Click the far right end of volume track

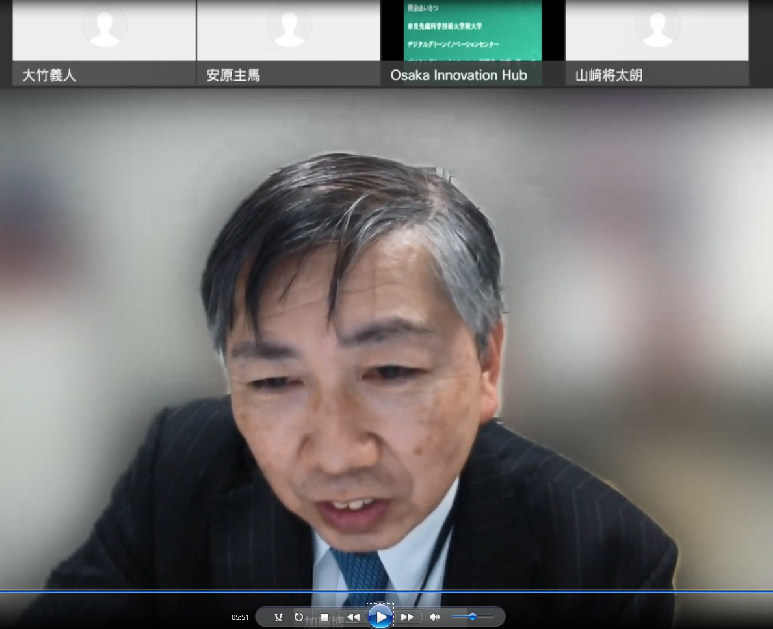click(x=495, y=617)
